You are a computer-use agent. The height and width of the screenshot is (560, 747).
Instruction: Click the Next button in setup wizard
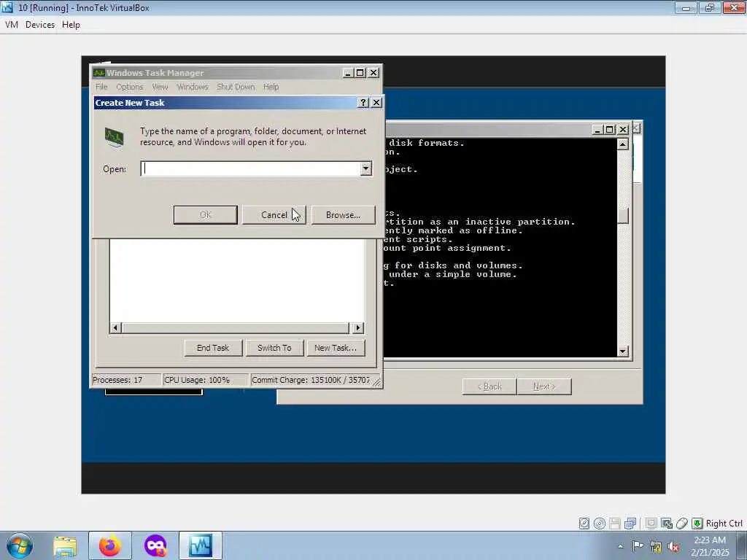tap(544, 386)
